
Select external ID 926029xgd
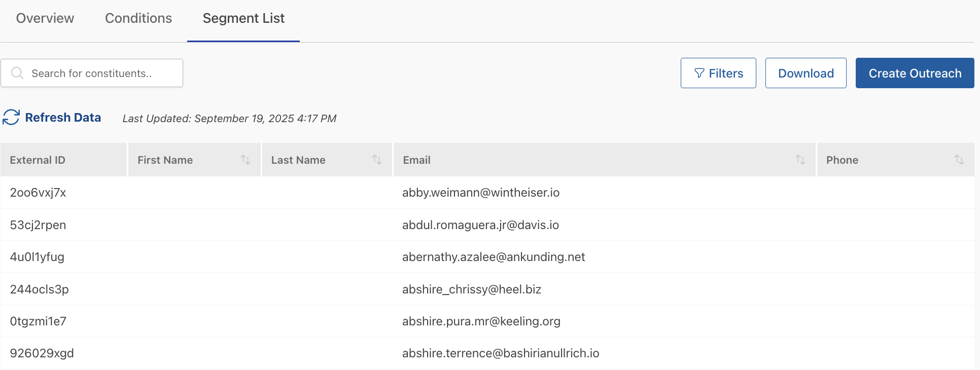pyautogui.click(x=42, y=353)
